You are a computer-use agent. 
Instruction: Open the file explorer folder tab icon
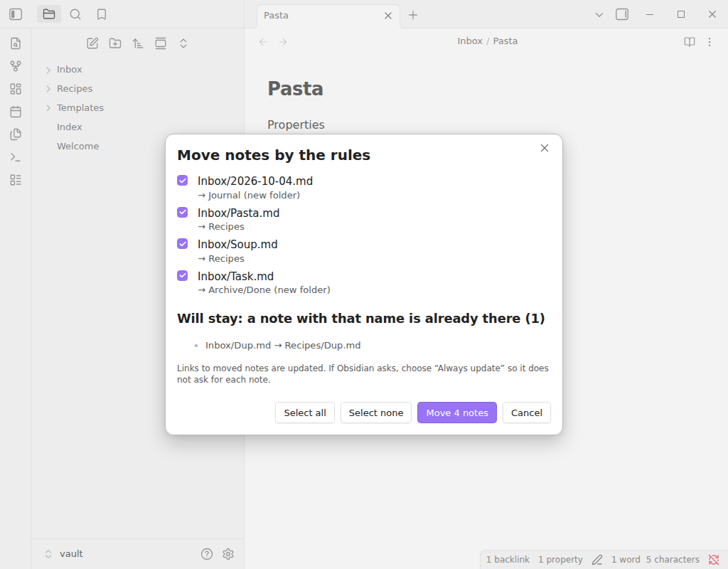click(49, 14)
